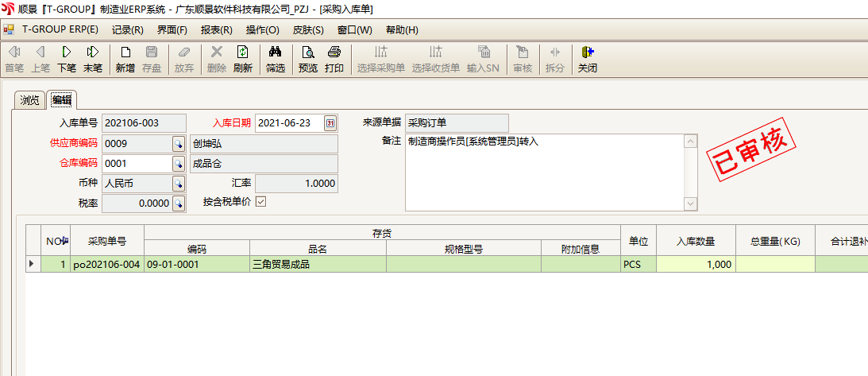
Task: Click the 关闭 (Close) door icon
Action: coord(588,59)
